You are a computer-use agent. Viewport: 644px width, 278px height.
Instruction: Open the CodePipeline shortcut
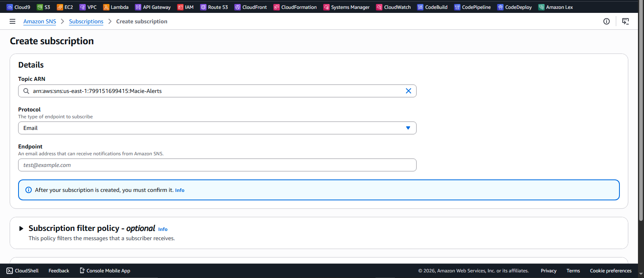pyautogui.click(x=473, y=7)
